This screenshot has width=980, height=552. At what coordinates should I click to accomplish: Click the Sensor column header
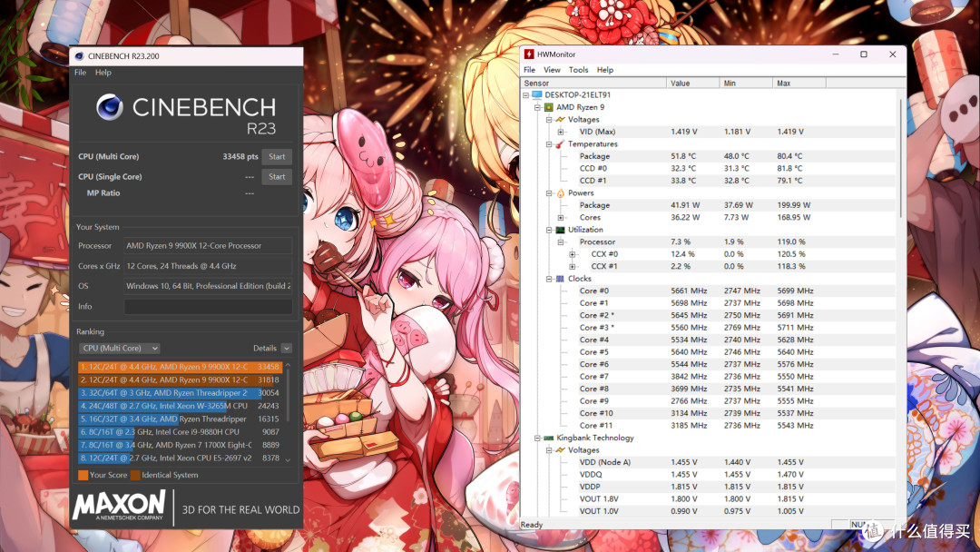pos(593,84)
